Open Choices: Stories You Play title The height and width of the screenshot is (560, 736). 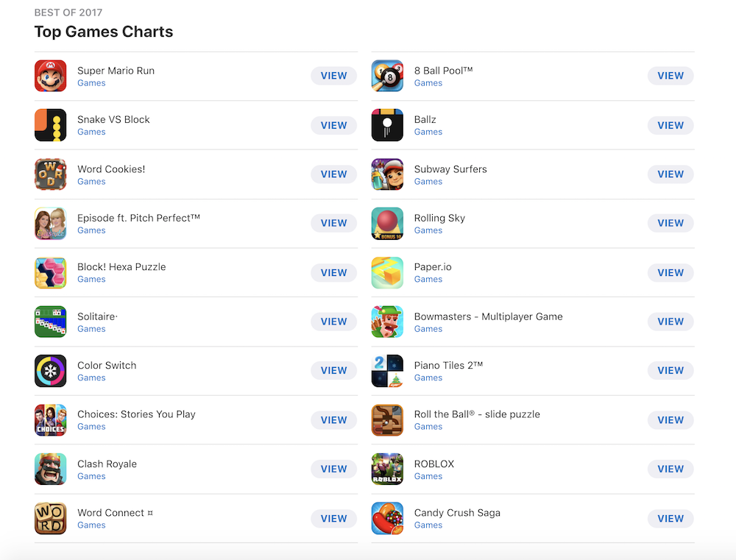[x=136, y=414]
